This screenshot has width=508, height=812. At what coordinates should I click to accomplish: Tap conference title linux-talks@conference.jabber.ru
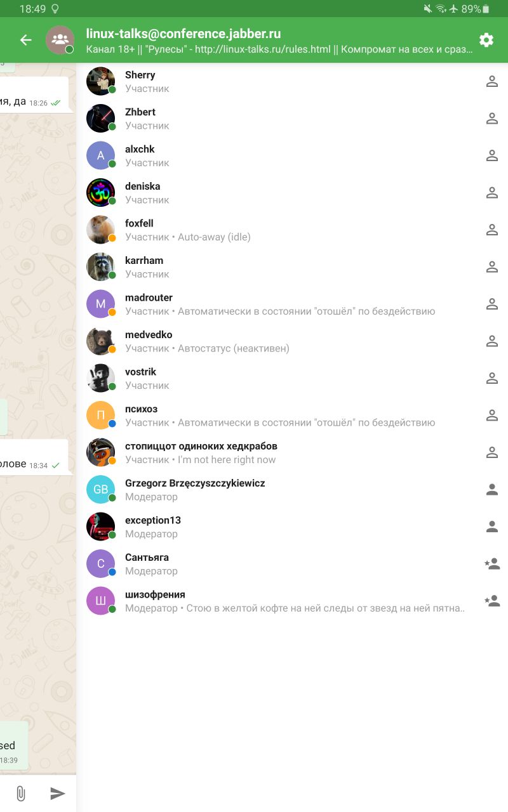point(184,34)
